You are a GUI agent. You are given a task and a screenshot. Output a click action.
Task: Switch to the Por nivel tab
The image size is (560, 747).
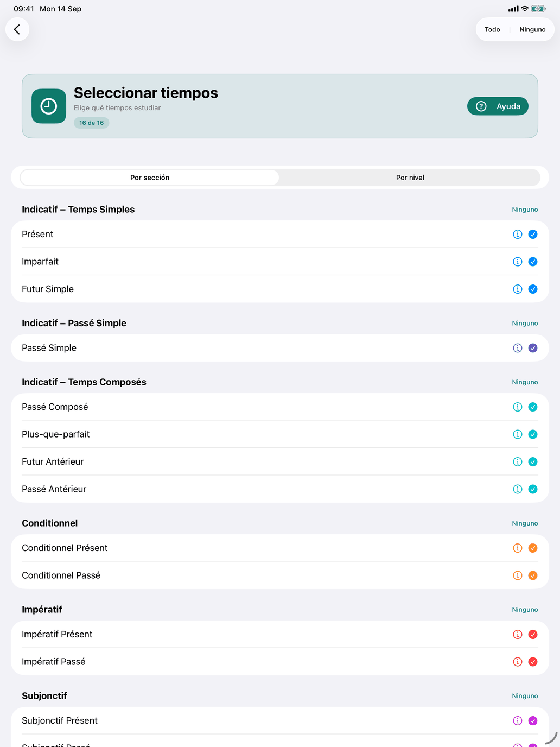(x=410, y=178)
